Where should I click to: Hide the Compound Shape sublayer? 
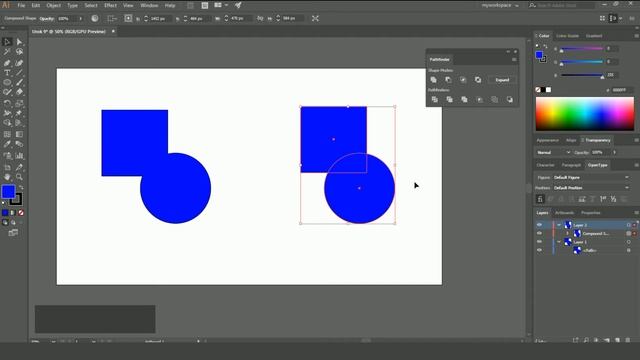[539, 233]
